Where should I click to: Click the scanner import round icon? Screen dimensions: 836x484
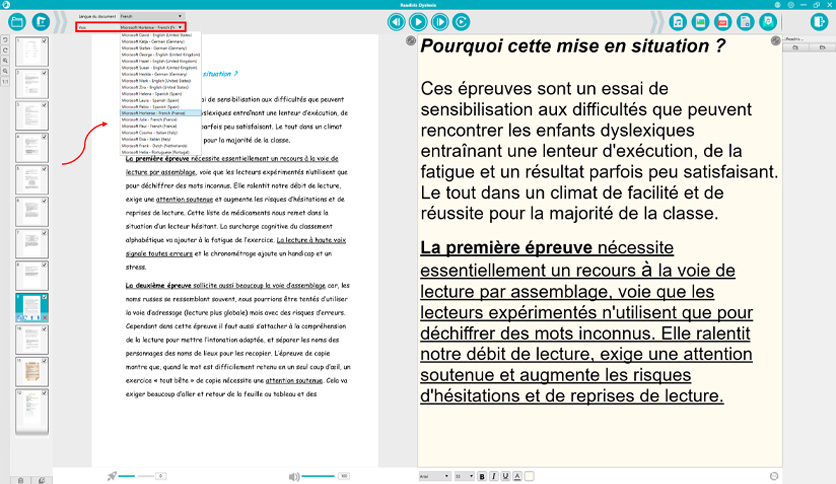point(41,22)
